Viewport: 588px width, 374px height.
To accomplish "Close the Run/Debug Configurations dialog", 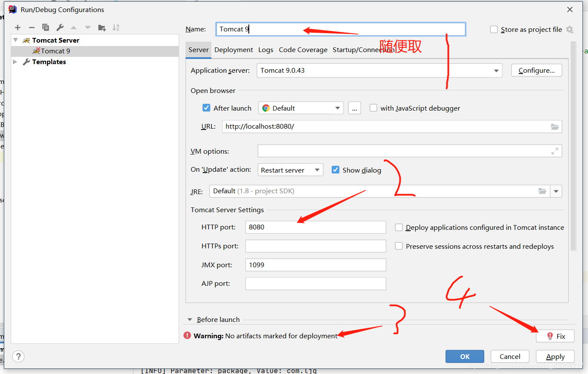I will coord(570,9).
